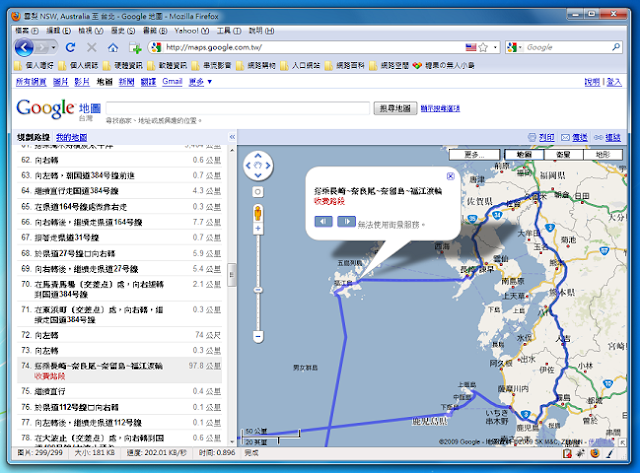The width and height of the screenshot is (640, 473).
Task: Open the address bar URL history dropdown
Action: [x=495, y=47]
